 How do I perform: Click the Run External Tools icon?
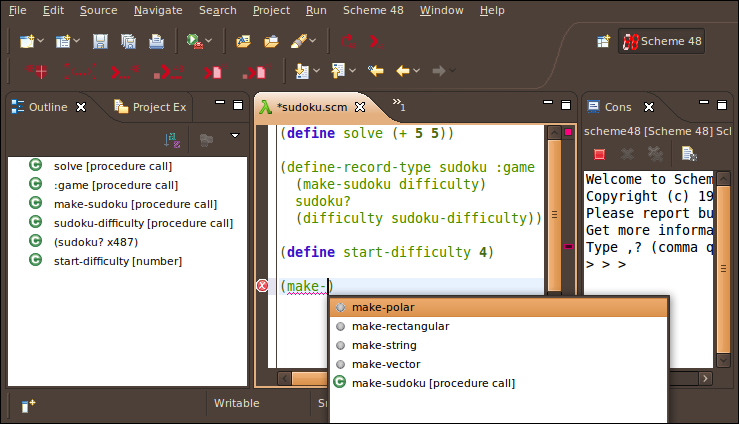pos(195,41)
